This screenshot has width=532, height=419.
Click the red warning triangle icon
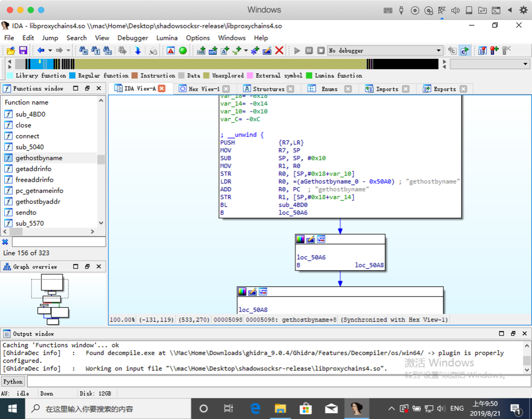pyautogui.click(x=171, y=51)
